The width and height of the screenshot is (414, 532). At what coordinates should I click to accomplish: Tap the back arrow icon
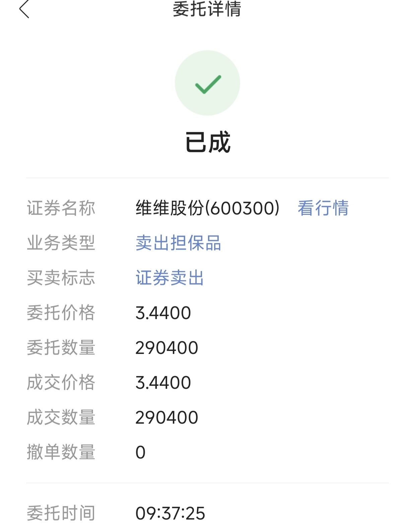(x=24, y=9)
